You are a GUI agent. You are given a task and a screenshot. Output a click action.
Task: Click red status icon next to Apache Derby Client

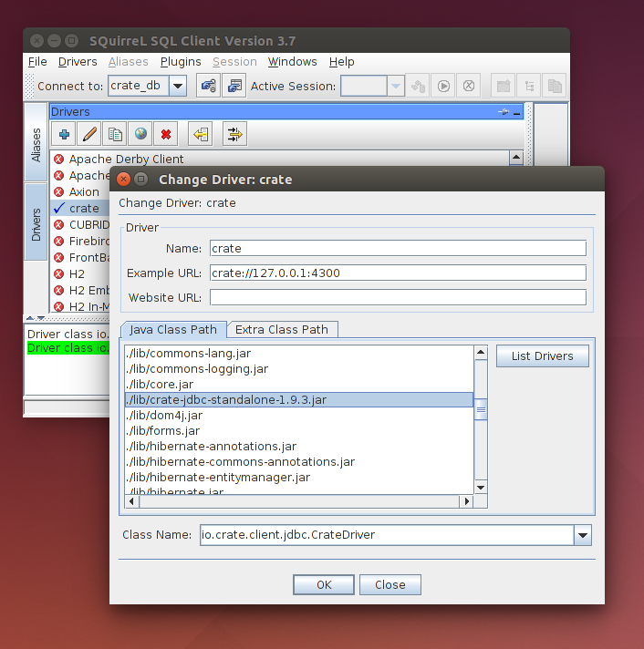click(58, 159)
